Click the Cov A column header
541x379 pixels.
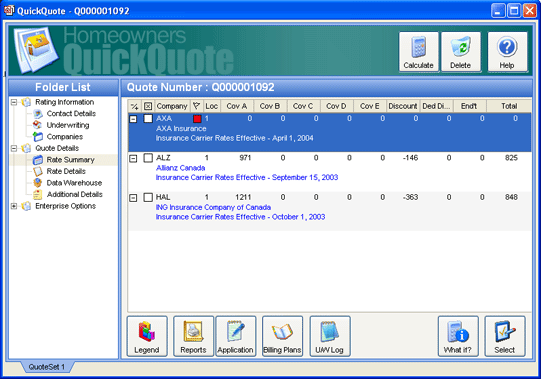237,106
